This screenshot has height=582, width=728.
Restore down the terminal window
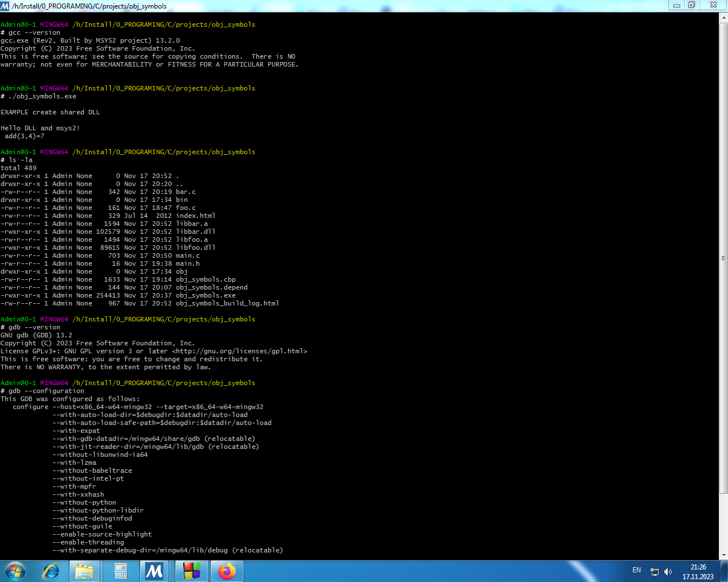tap(692, 5)
